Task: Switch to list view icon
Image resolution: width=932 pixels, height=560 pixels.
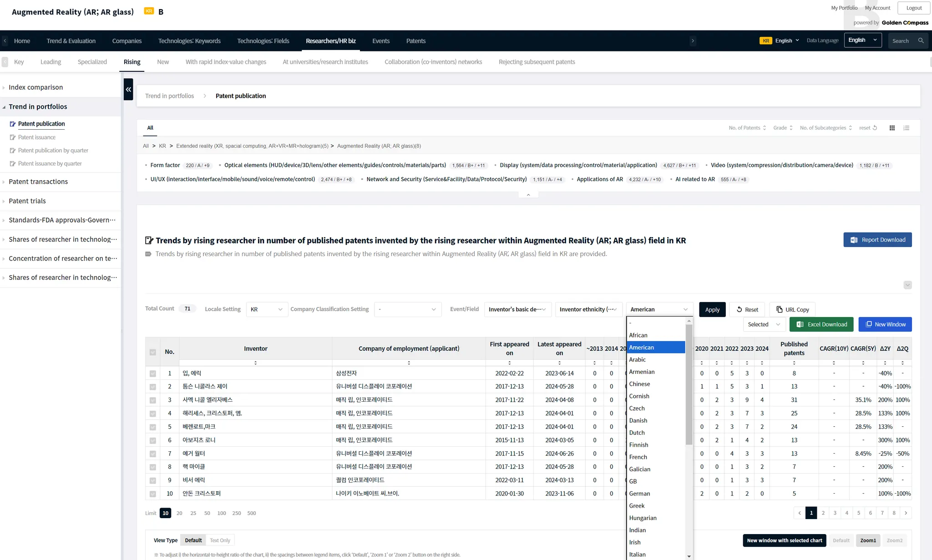Action: pyautogui.click(x=907, y=128)
